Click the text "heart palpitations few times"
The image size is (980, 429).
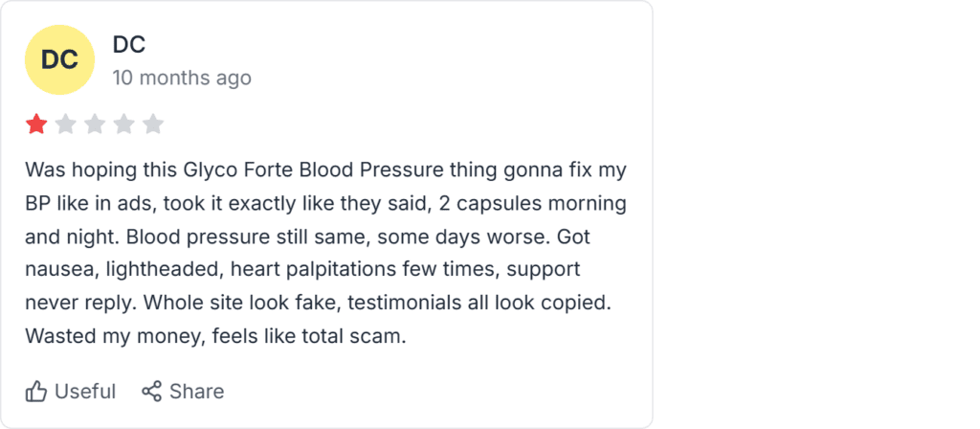[365, 269]
